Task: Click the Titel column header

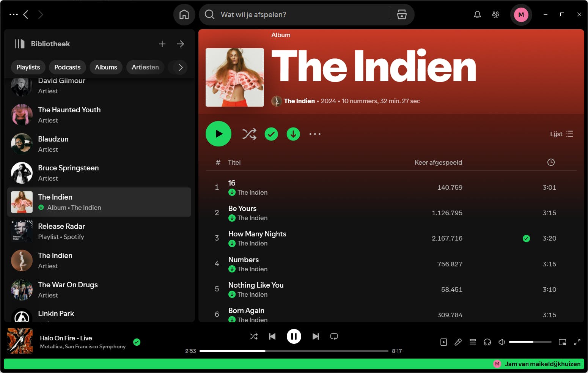Action: point(234,162)
